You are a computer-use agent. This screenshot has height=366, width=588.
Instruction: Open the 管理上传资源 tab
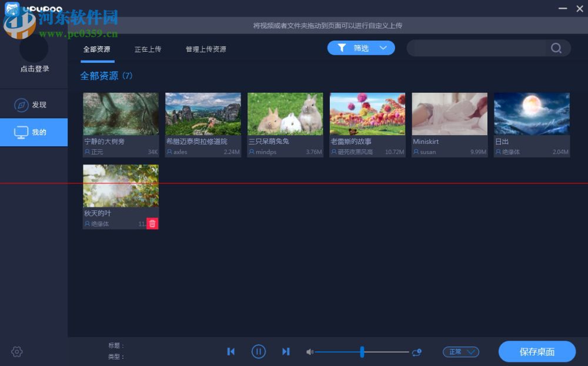[x=206, y=49]
